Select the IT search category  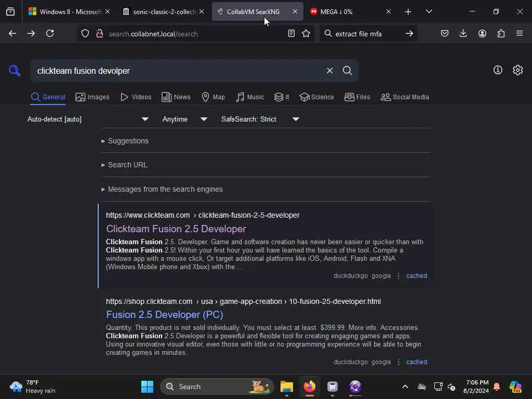click(282, 97)
